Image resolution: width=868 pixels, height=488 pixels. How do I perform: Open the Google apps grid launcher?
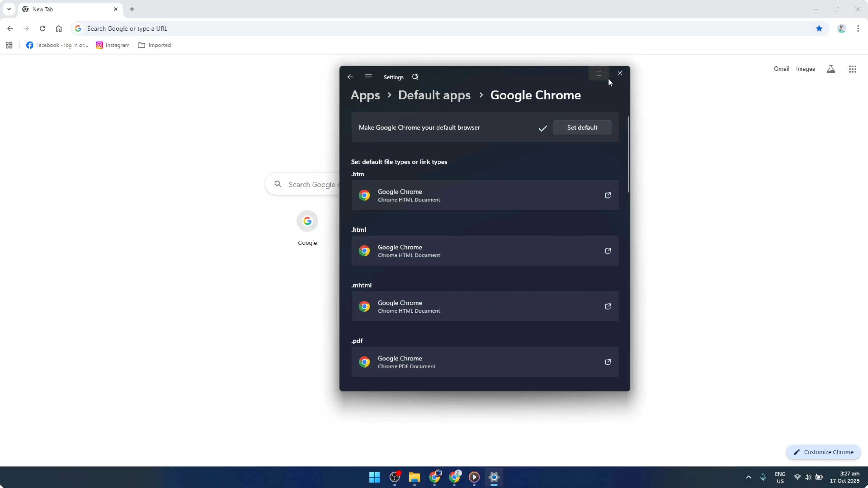click(852, 69)
